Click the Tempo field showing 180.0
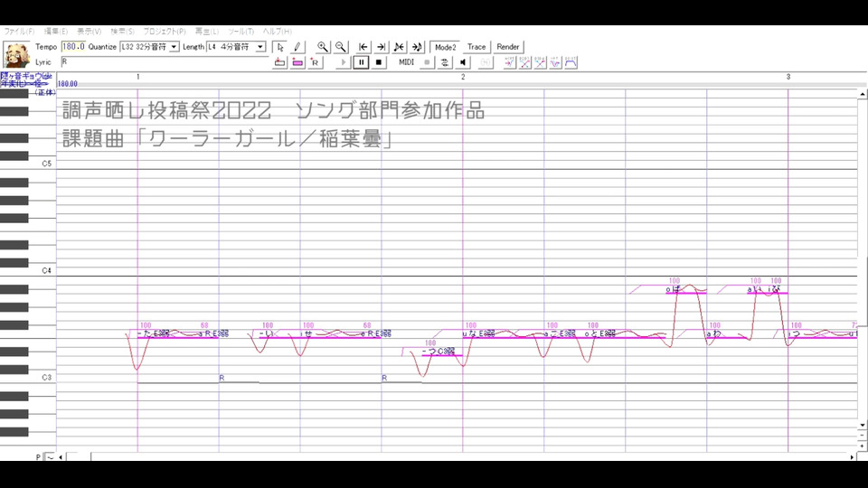Image resolution: width=868 pixels, height=488 pixels. 73,47
